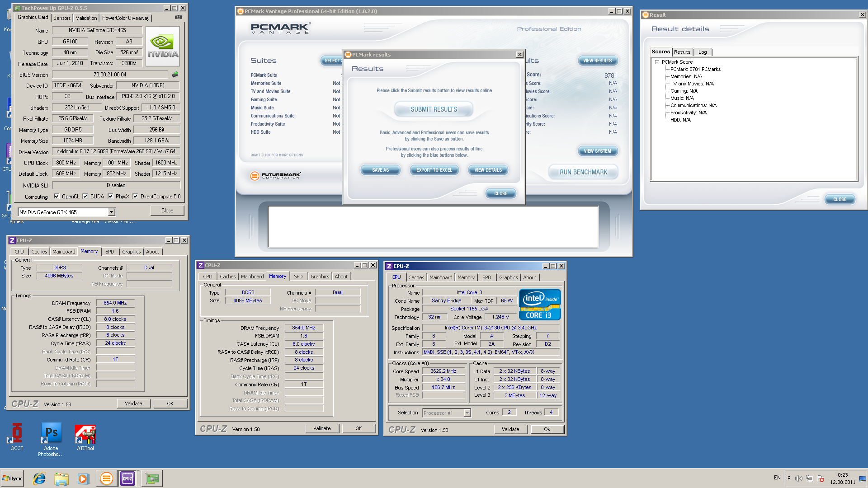Click the EN language indicator in taskbar
868x488 pixels.
point(777,478)
